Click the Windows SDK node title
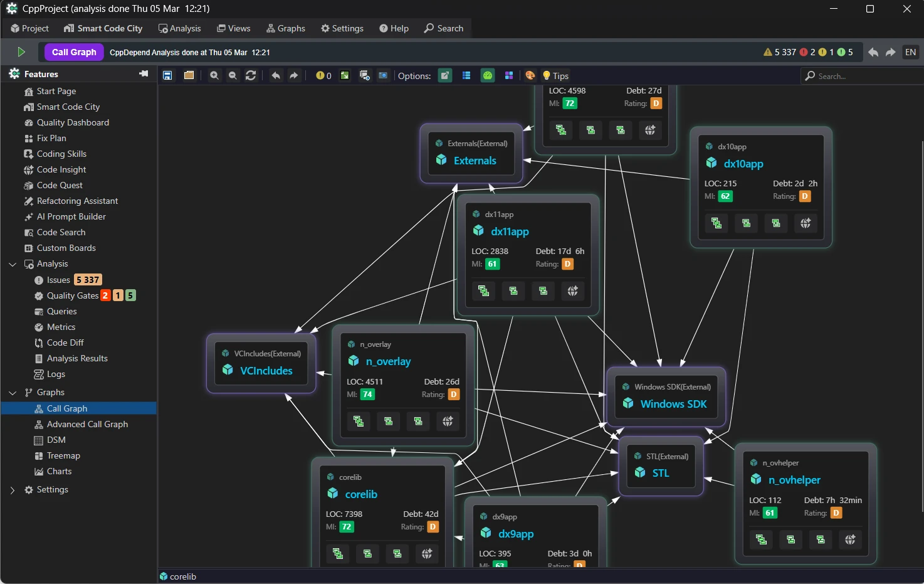This screenshot has width=924, height=584. pos(673,404)
